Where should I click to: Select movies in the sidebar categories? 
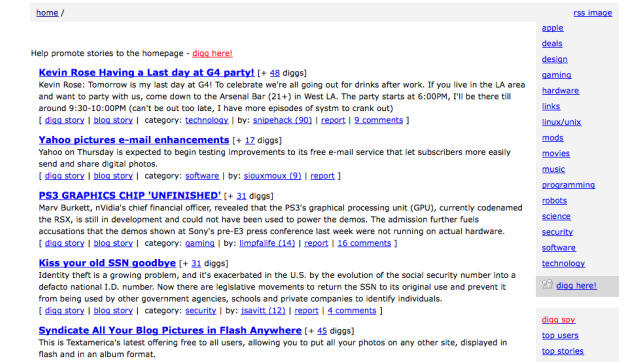click(x=556, y=153)
